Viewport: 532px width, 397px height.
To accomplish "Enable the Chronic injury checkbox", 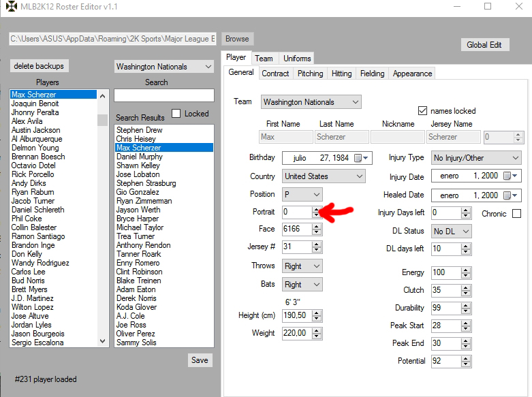I will pyautogui.click(x=516, y=214).
